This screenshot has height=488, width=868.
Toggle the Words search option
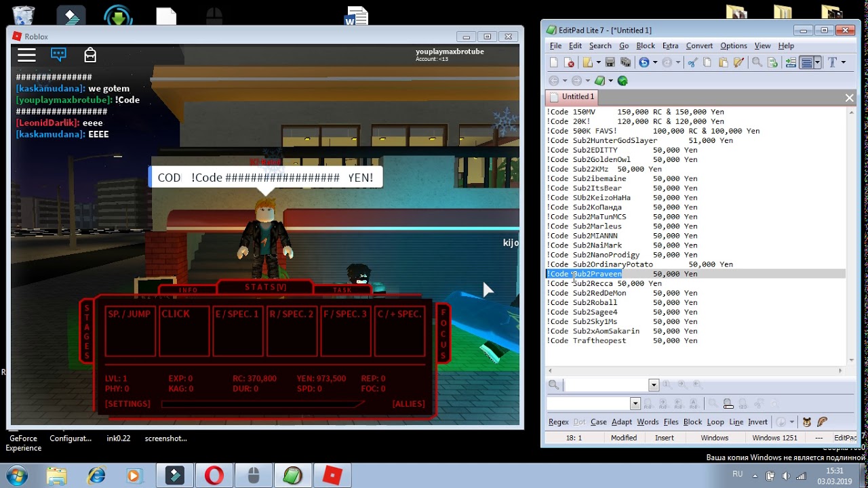(648, 422)
